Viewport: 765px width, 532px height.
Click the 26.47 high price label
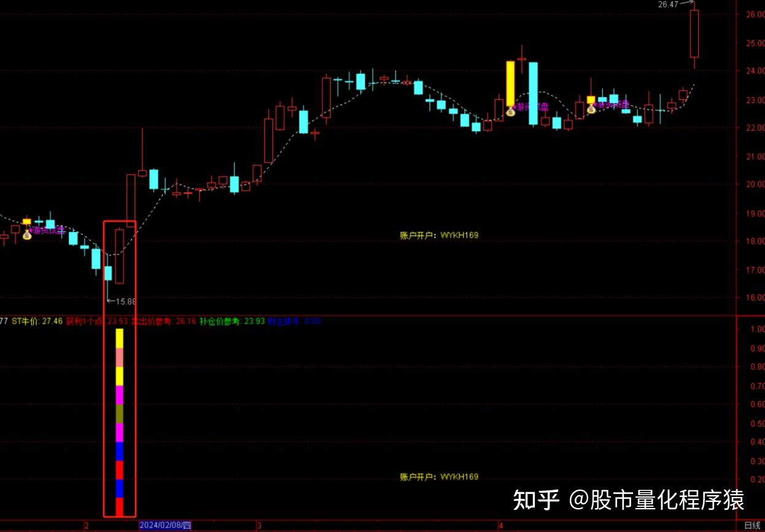(667, 4)
